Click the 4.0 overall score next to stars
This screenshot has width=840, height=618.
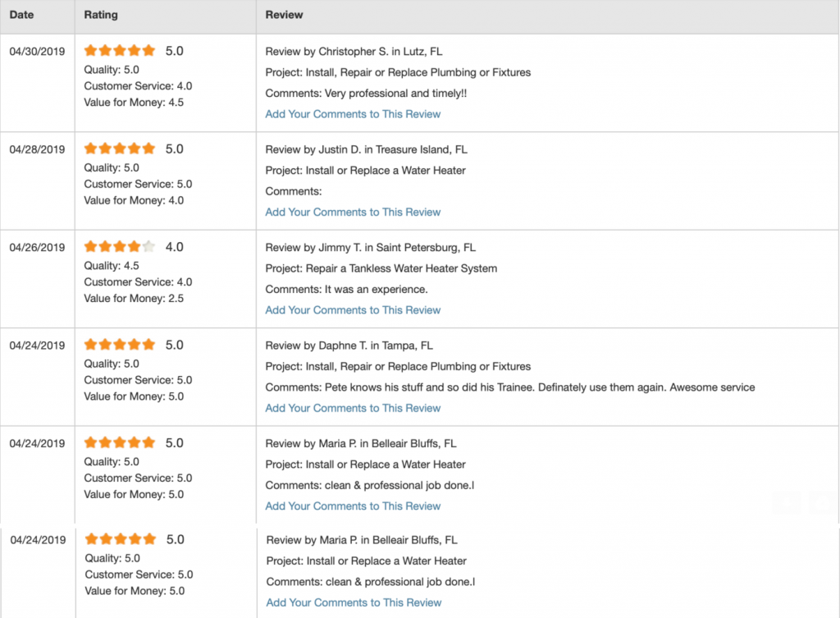tap(174, 247)
